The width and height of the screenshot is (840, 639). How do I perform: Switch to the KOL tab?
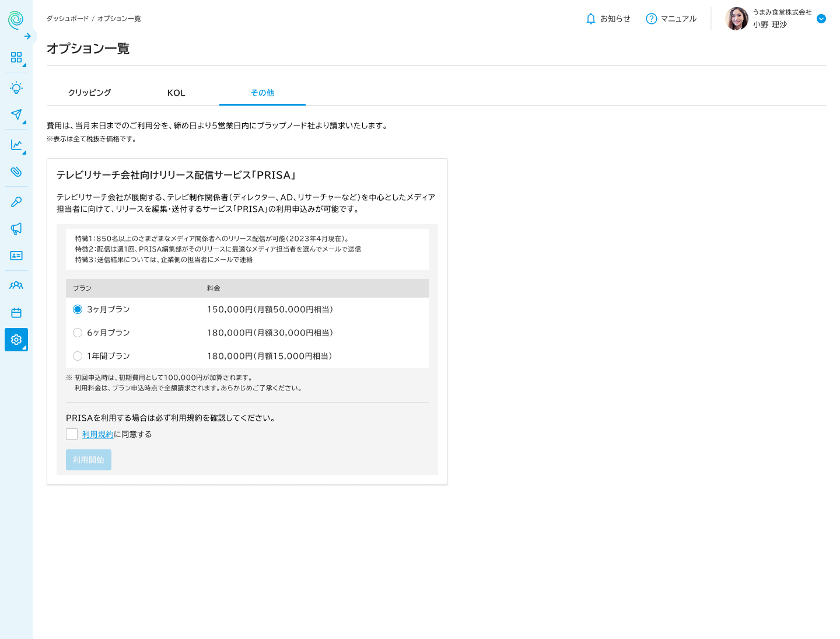176,93
